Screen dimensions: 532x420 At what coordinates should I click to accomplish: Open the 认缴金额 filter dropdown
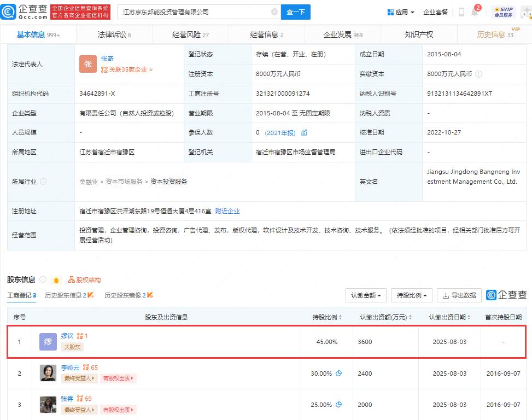click(366, 295)
